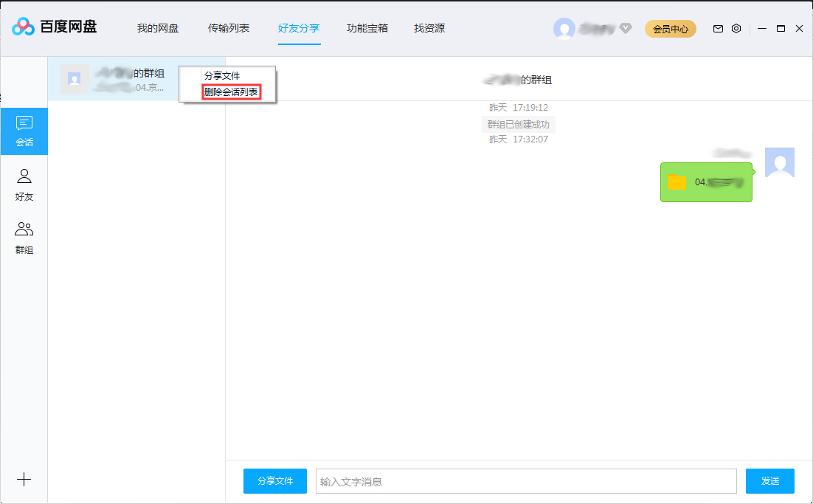Click the blue 分享文件 button above input

click(x=274, y=480)
